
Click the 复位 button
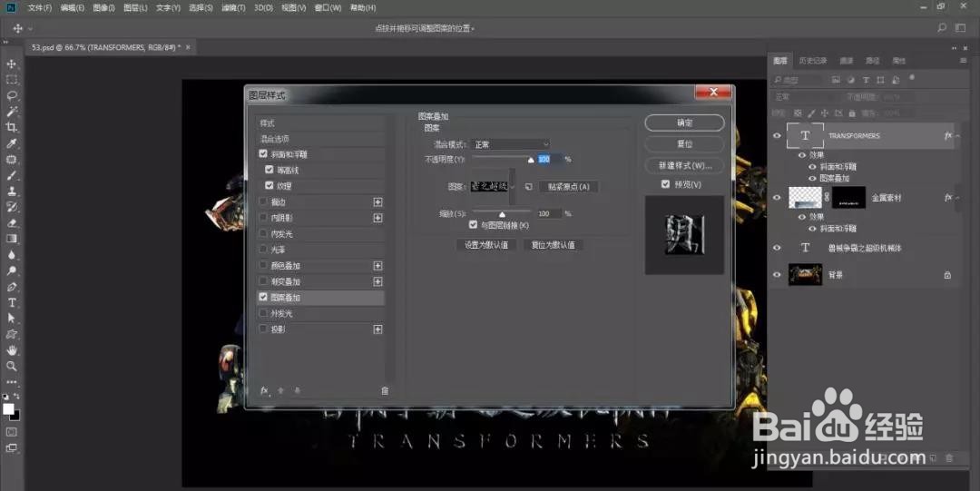[684, 144]
